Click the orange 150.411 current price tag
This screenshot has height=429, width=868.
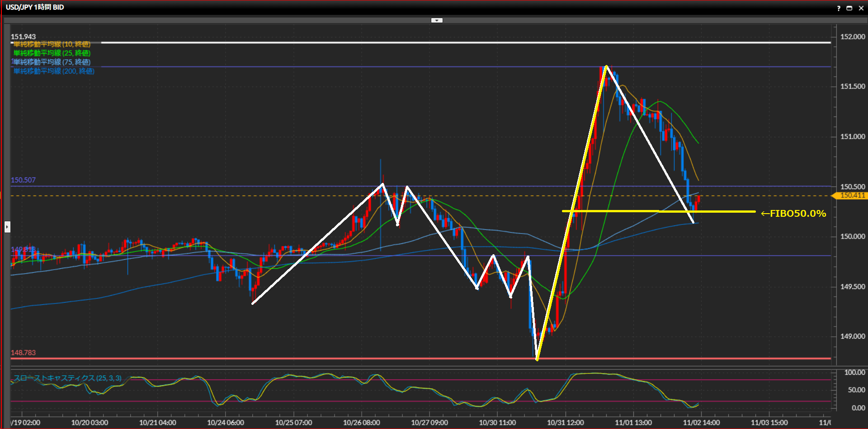coord(851,196)
